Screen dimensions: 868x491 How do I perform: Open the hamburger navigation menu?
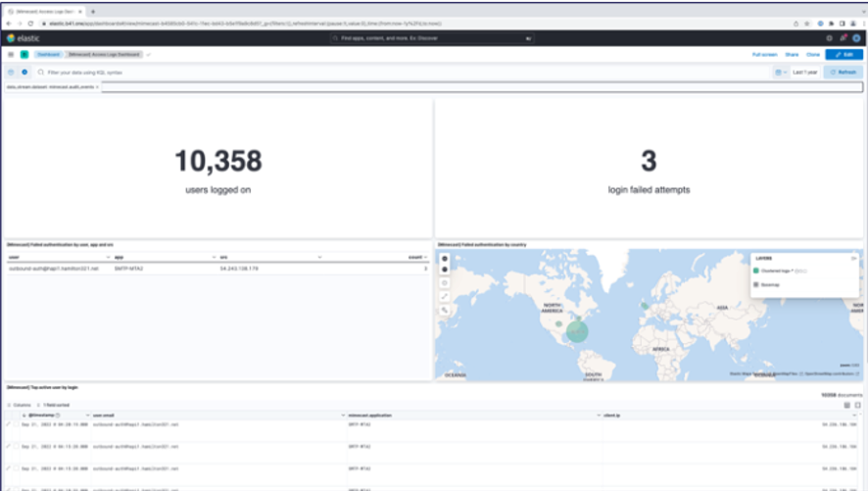point(11,55)
